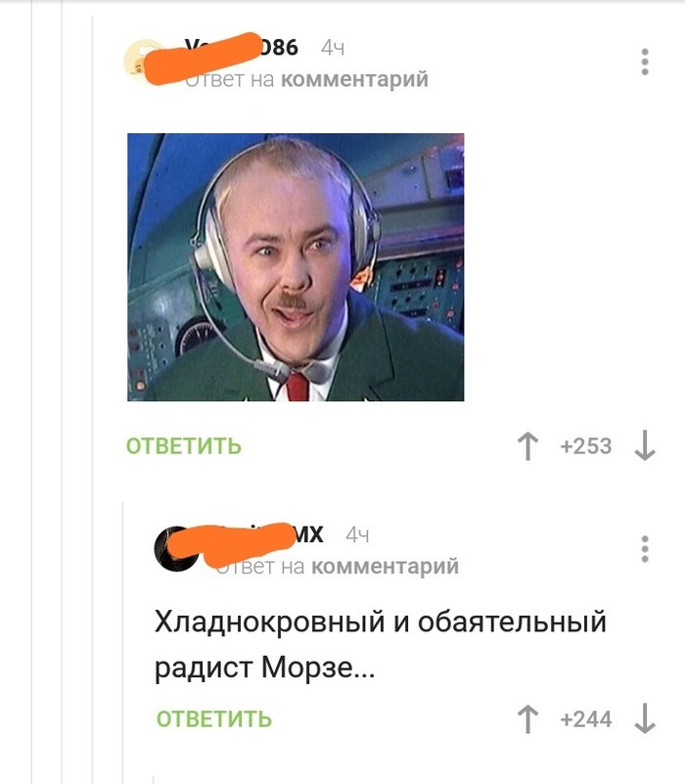Open the light avatar of the first commenter
The height and width of the screenshot is (784, 685).
tap(144, 60)
